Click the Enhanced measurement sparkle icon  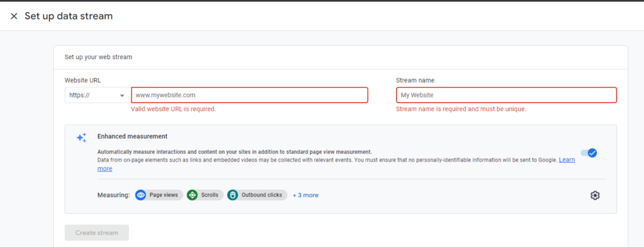coord(81,138)
